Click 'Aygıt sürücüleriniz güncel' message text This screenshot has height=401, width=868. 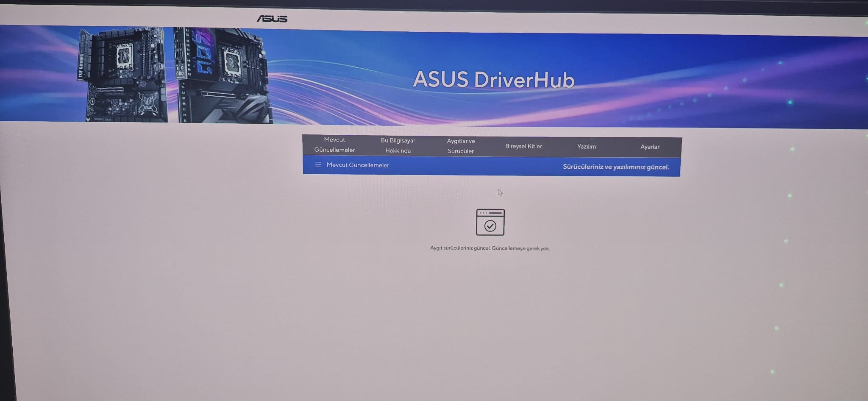(x=490, y=248)
